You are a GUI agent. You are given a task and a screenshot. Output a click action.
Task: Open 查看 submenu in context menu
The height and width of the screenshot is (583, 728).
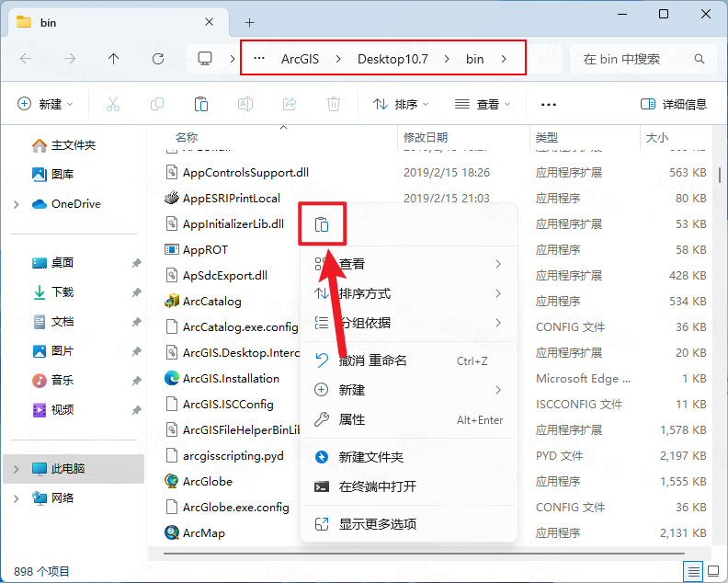pos(409,264)
